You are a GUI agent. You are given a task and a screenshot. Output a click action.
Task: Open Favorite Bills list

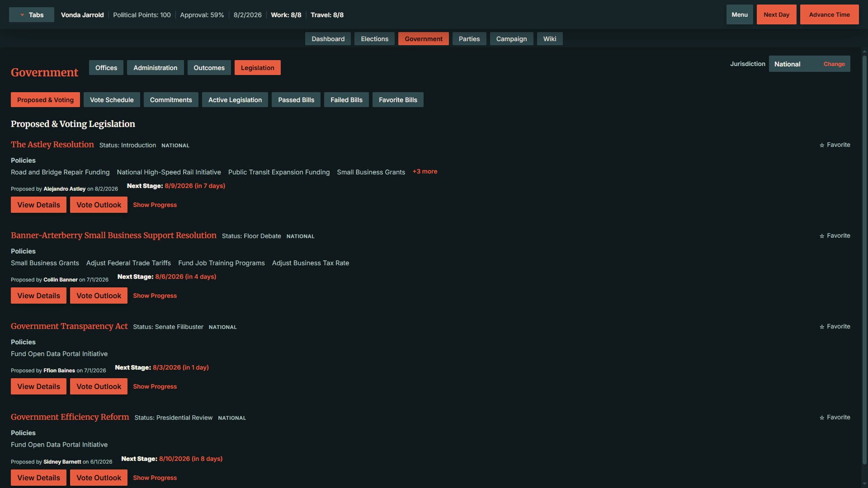pos(398,100)
